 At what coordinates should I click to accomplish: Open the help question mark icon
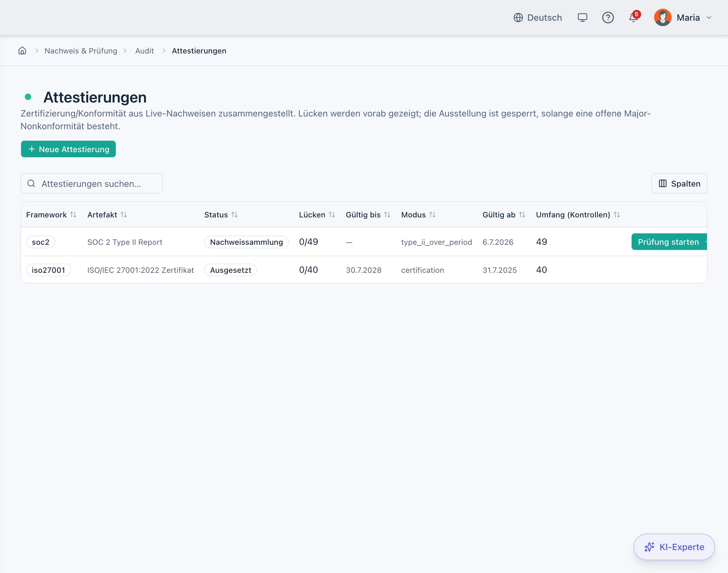pyautogui.click(x=608, y=18)
